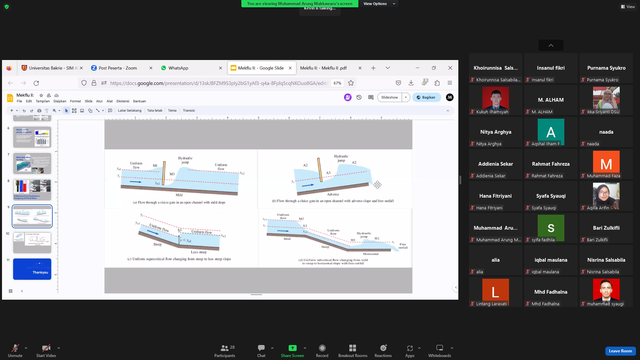This screenshot has width=640, height=360.
Task: Select participant tile Nisrina Salsabila
Action: pos(606,260)
